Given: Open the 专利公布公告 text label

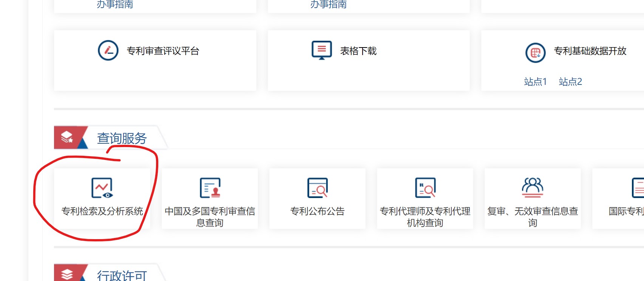Looking at the screenshot, I should coord(318,211).
